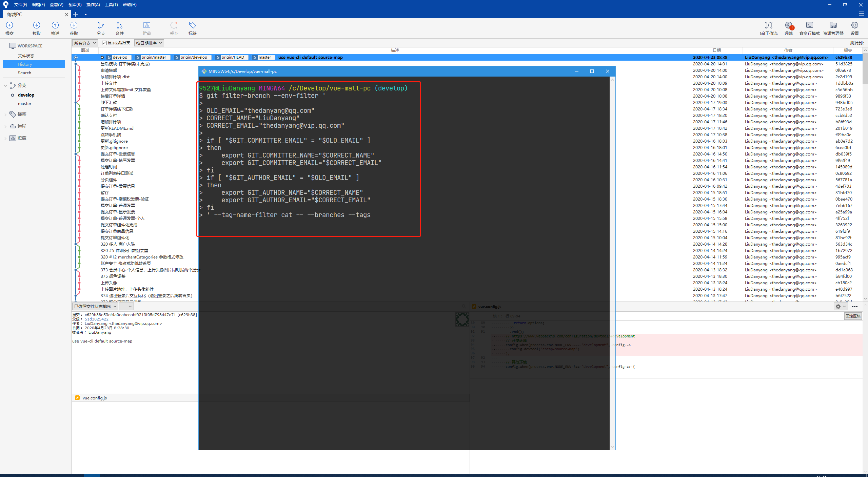Toggle the 显示远程分支 checkbox

pos(104,43)
